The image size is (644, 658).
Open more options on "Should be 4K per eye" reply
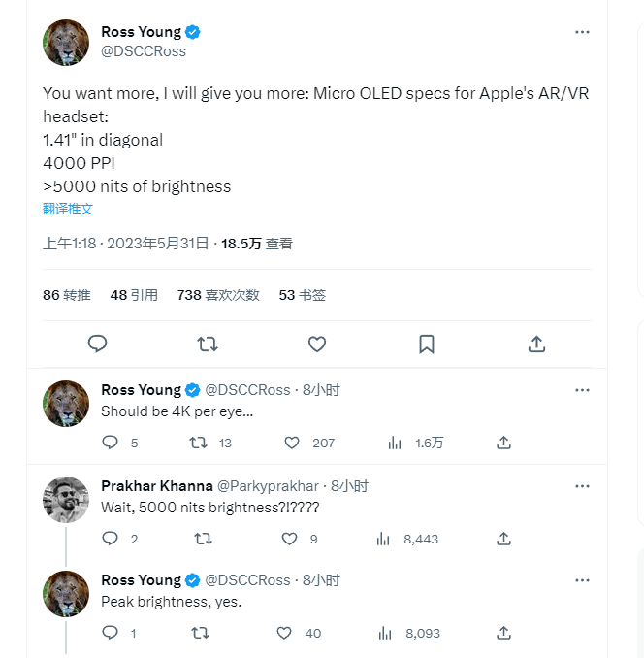coord(582,390)
